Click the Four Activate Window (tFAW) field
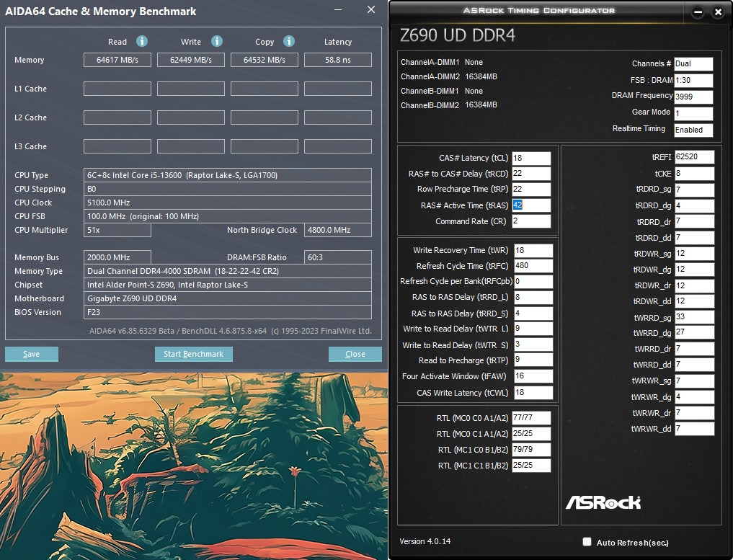This screenshot has height=560, width=733. coord(533,376)
